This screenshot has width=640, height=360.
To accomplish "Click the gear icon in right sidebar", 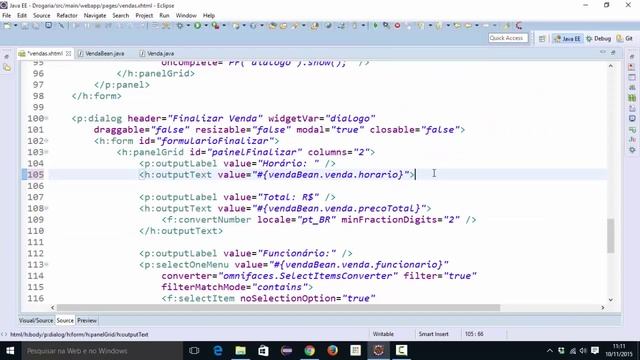I will pos(632,150).
